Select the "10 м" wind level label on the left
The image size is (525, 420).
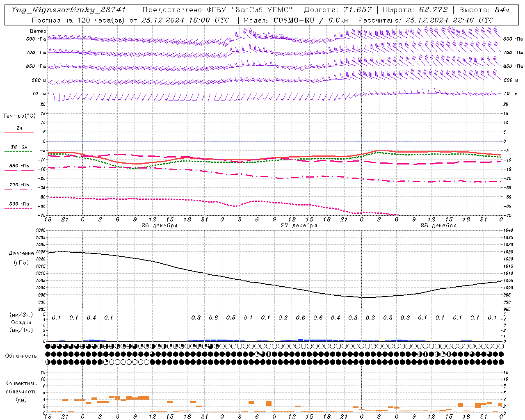click(39, 94)
